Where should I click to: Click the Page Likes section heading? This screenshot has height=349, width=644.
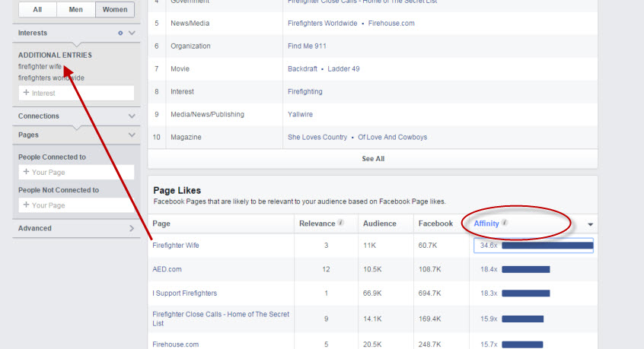click(177, 190)
